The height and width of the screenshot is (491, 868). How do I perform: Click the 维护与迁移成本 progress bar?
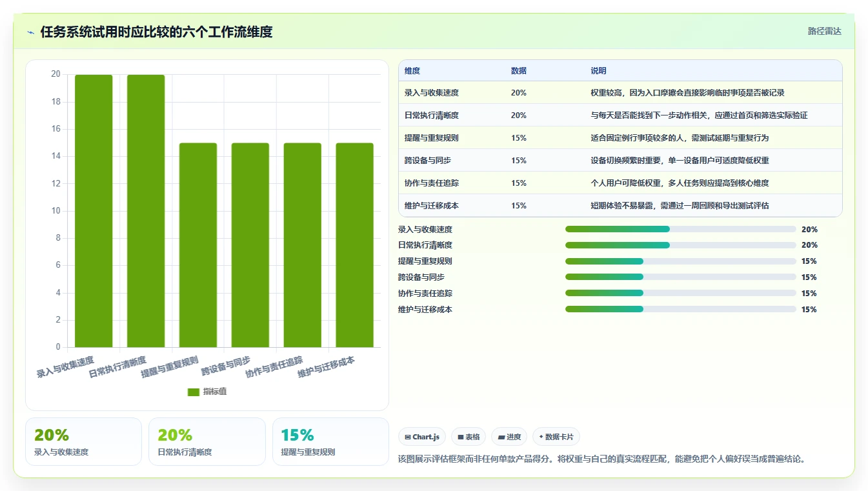(x=681, y=309)
